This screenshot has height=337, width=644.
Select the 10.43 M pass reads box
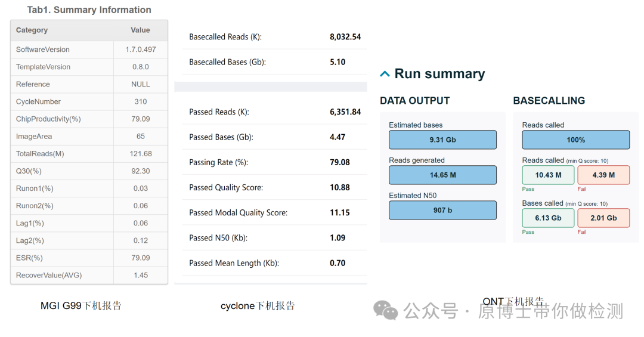coord(548,175)
